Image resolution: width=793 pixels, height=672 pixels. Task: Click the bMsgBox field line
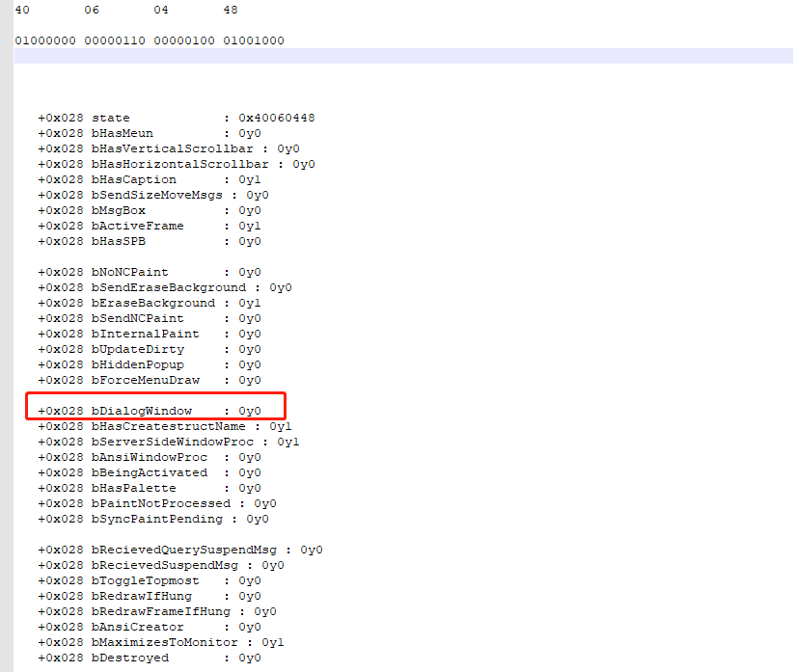[x=150, y=211]
